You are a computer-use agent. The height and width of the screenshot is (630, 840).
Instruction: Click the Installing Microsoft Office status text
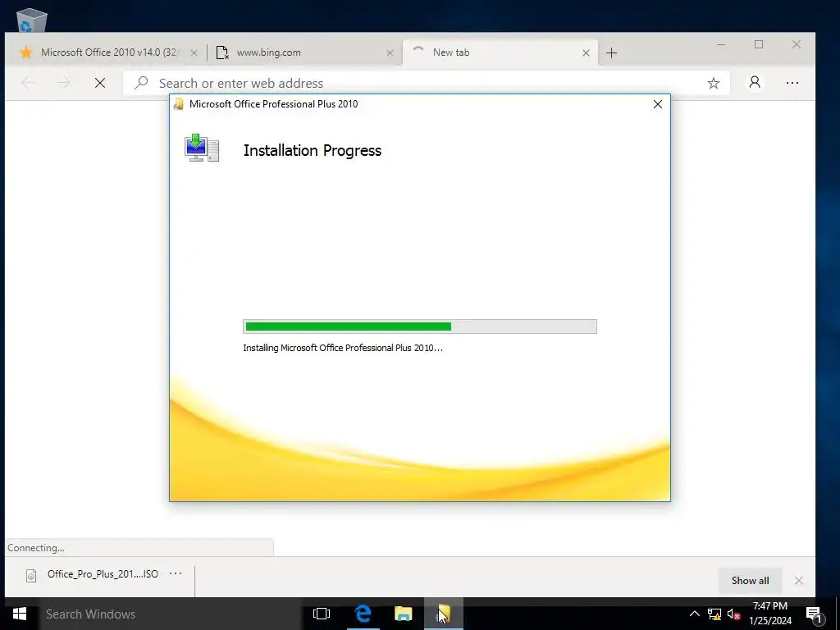click(x=343, y=348)
